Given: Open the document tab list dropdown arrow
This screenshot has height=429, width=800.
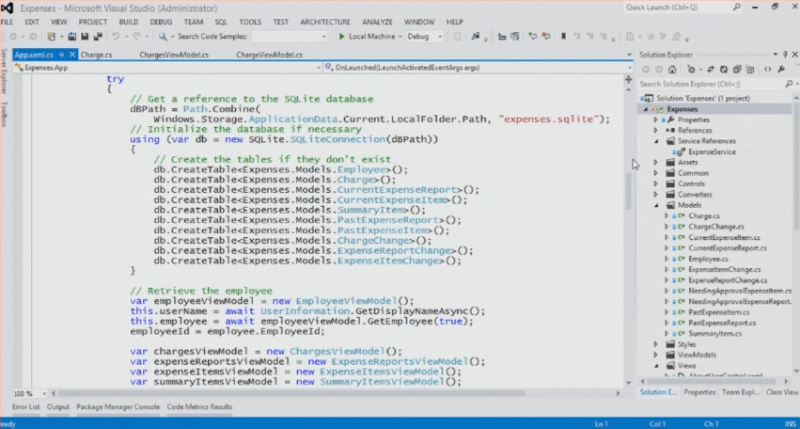Looking at the screenshot, I should (x=629, y=55).
